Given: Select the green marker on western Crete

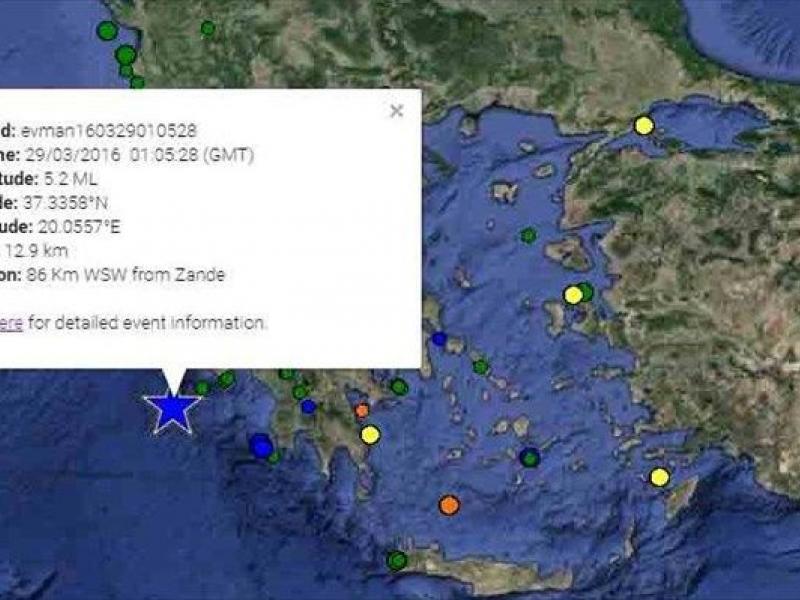Looking at the screenshot, I should click(398, 560).
